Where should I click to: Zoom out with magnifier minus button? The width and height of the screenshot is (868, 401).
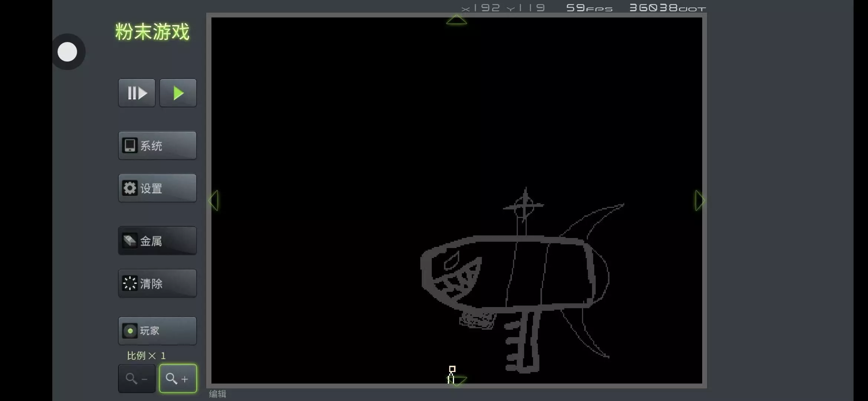(x=137, y=378)
